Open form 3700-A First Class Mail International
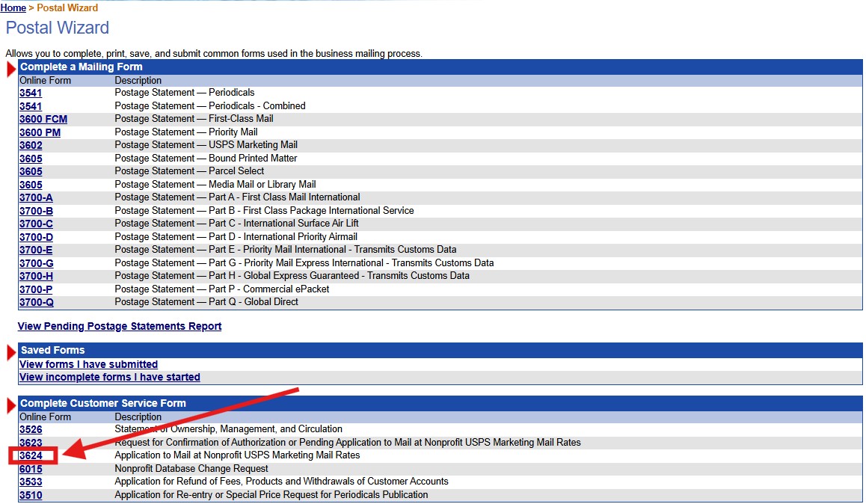Screen dimensions: 866x504 coord(36,197)
